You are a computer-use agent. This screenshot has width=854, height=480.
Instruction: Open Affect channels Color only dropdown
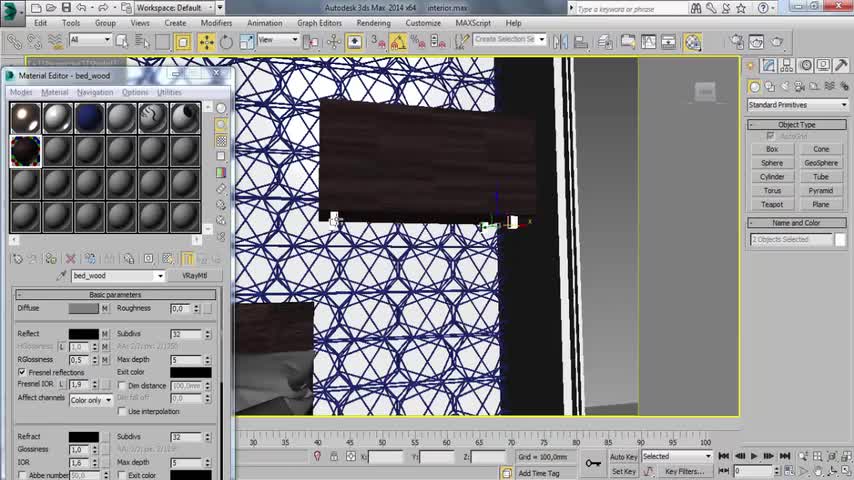click(x=90, y=400)
